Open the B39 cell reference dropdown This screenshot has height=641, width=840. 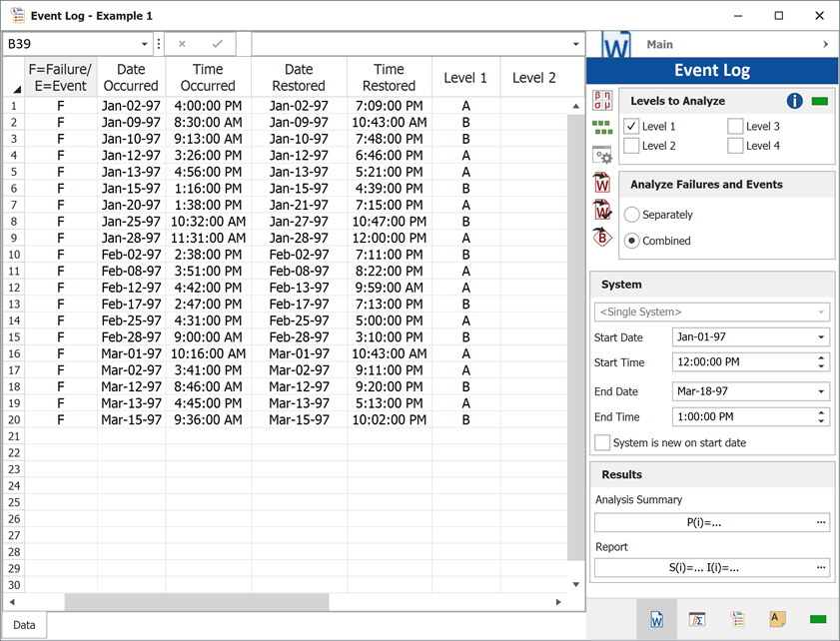[144, 44]
